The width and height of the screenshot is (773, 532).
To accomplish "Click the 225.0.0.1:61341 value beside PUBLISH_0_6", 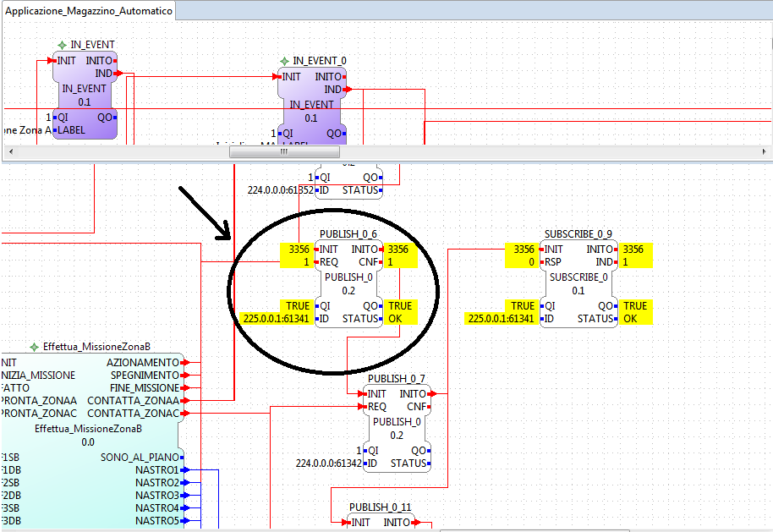I will (276, 319).
